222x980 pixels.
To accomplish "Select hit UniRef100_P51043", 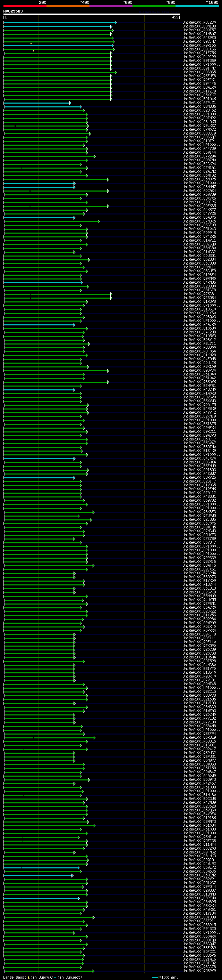I will point(199,229).
